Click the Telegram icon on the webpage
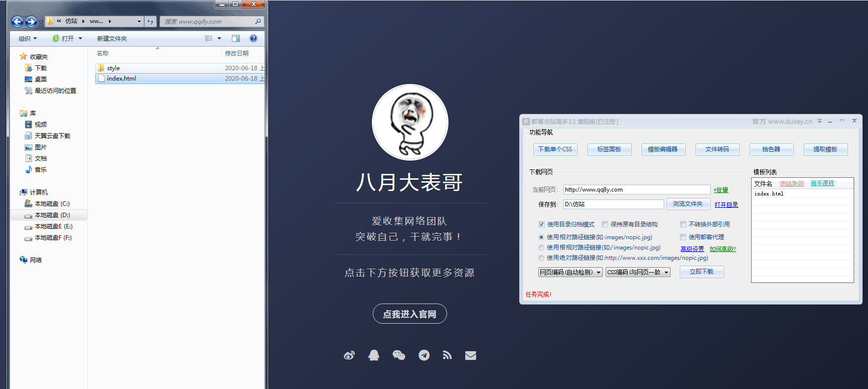The width and height of the screenshot is (868, 389). (x=424, y=355)
